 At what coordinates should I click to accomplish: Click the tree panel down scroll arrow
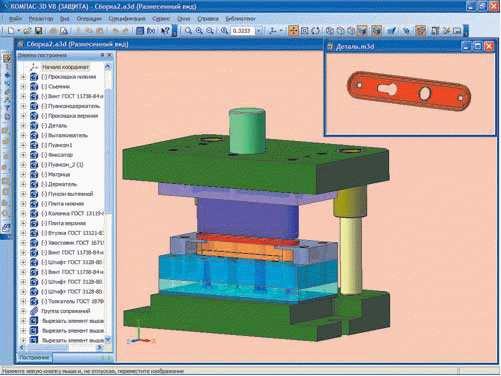pyautogui.click(x=108, y=340)
